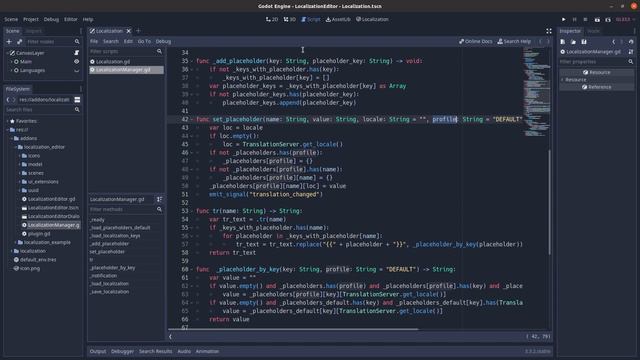
Task: Pause the running scene
Action: (575, 19)
